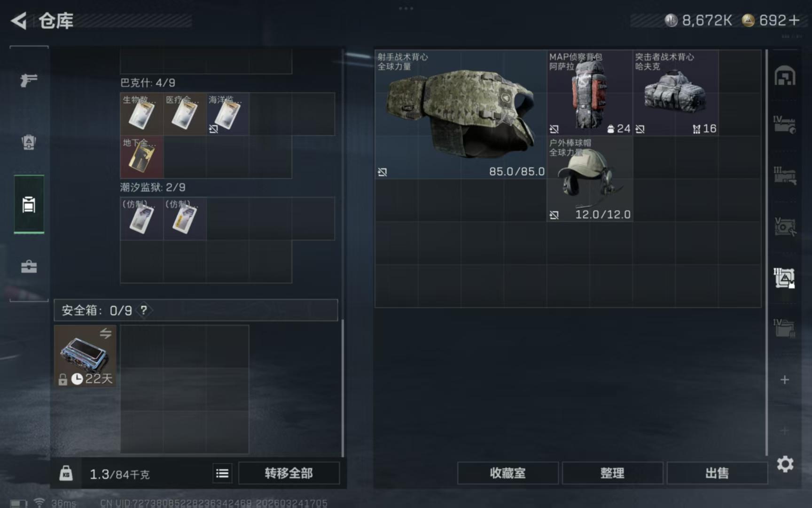The width and height of the screenshot is (812, 508).
Task: Click the safe box help question mark
Action: [x=144, y=310]
